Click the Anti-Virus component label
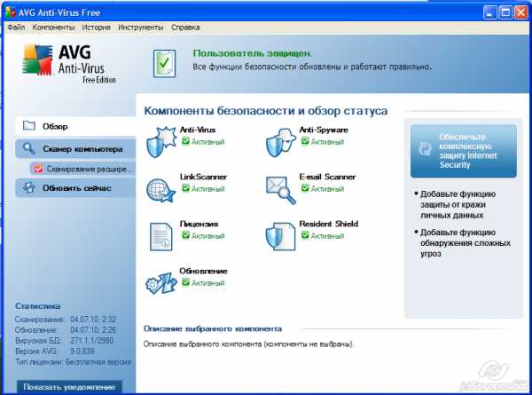This screenshot has height=395, width=532. click(198, 130)
